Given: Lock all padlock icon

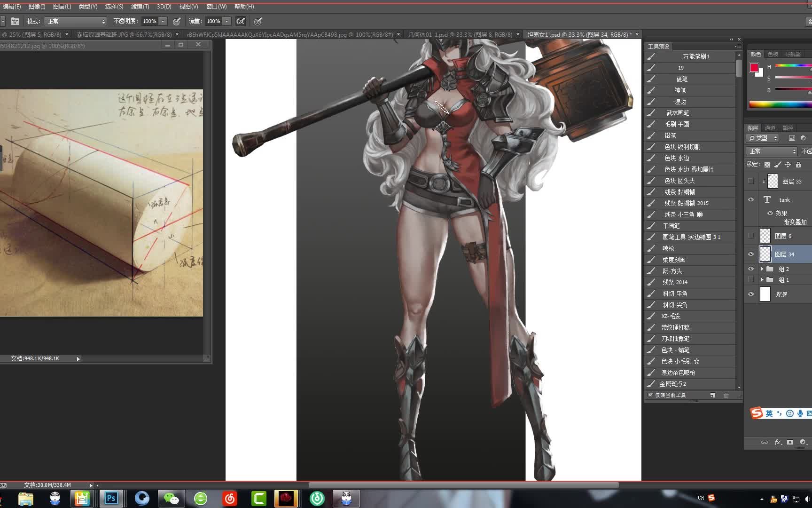Looking at the screenshot, I should pos(798,165).
